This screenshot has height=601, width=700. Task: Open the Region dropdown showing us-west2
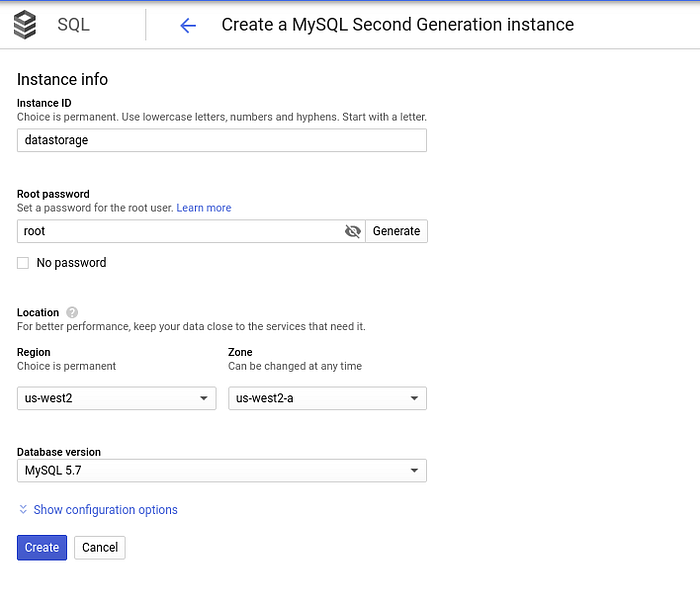click(116, 398)
